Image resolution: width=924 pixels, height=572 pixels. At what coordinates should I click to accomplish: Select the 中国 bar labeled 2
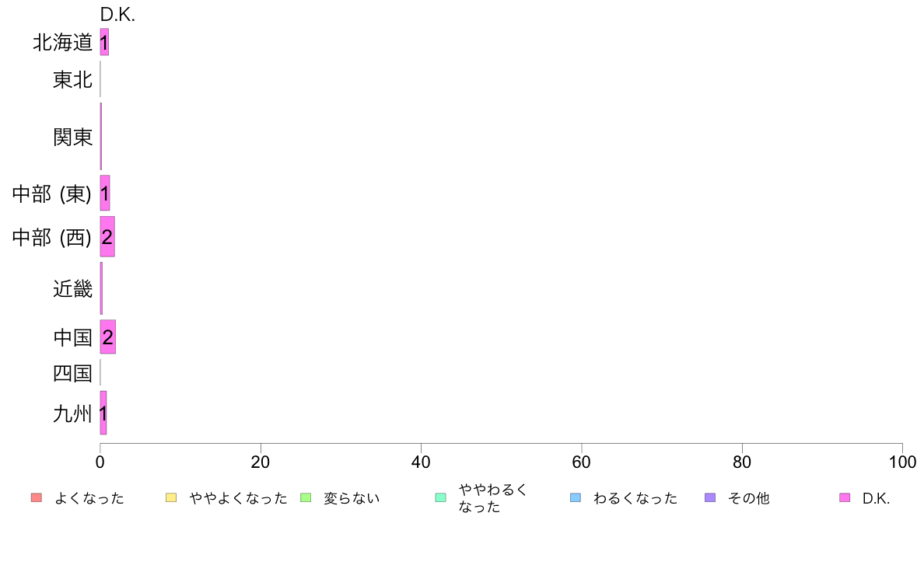(108, 337)
